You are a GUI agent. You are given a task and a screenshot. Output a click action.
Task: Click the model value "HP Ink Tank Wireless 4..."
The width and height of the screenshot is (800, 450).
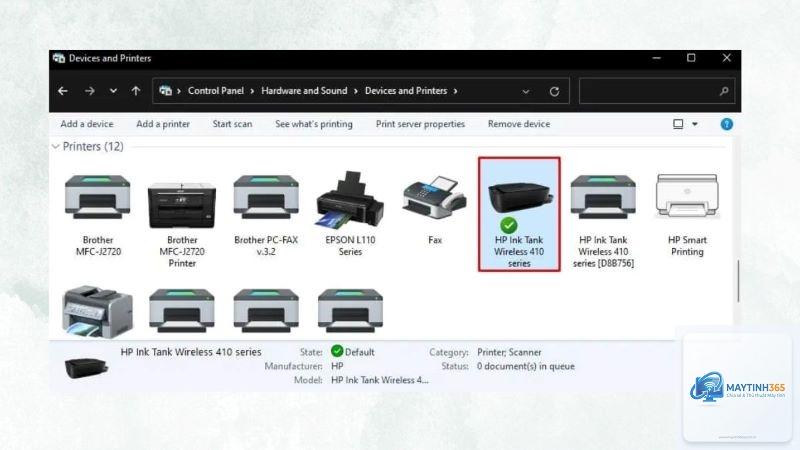380,380
